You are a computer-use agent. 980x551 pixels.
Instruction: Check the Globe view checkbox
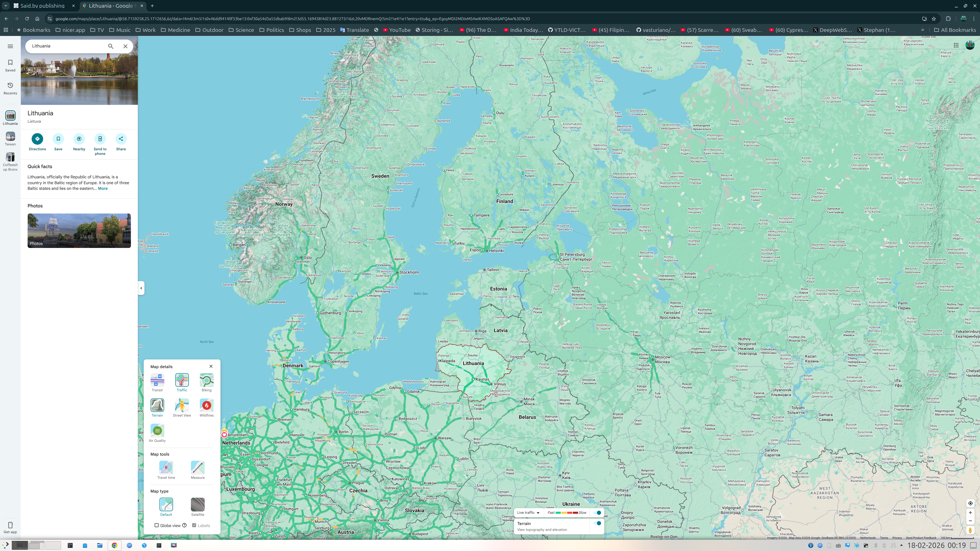(156, 525)
